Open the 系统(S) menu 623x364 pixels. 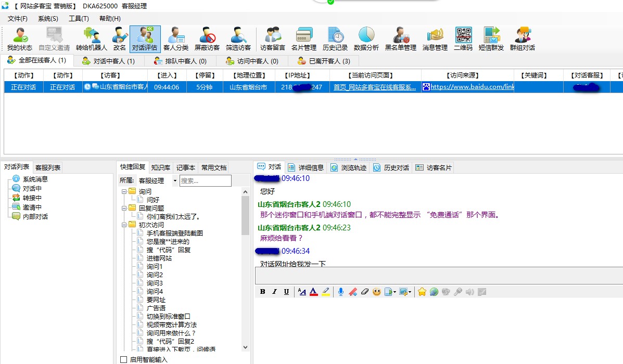[48, 19]
